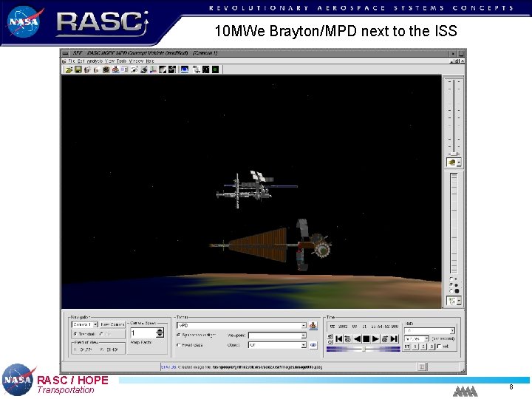532x399 pixels.
Task: Select the middle radio button in right sidebar
Action: coord(451,285)
